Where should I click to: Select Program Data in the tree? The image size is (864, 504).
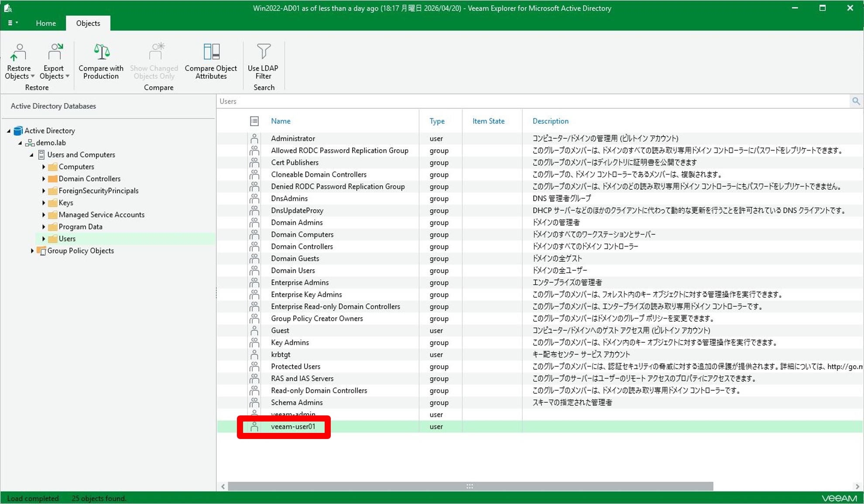(x=81, y=227)
